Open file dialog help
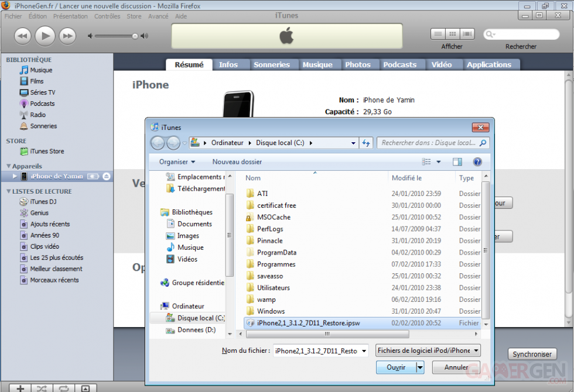This screenshot has height=392, width=574. pyautogui.click(x=477, y=162)
